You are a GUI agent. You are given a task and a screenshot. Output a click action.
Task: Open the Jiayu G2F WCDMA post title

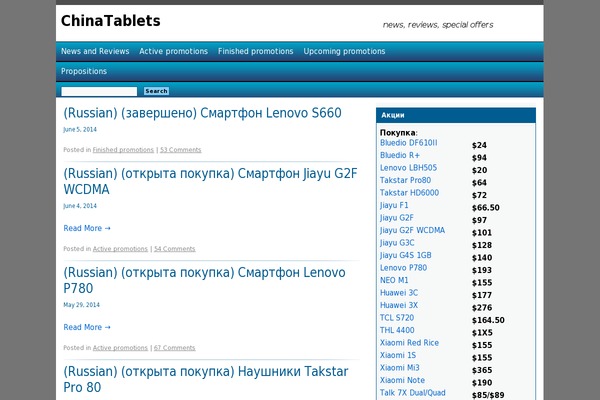(210, 181)
